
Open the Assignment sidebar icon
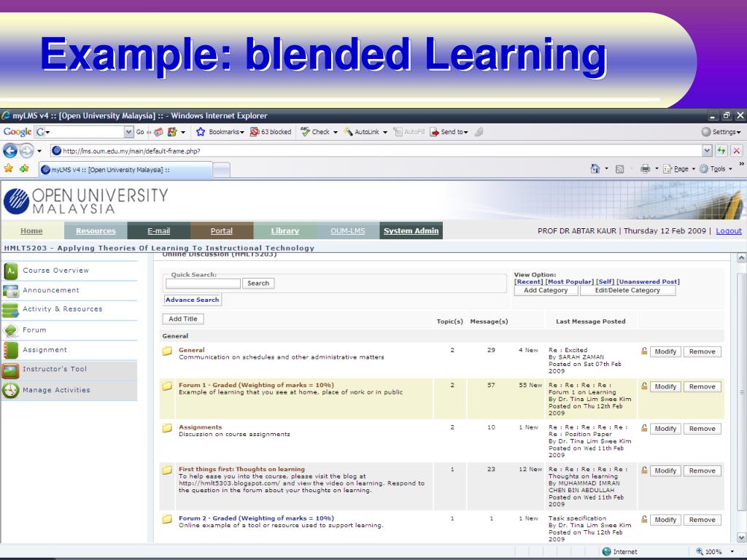[10, 350]
